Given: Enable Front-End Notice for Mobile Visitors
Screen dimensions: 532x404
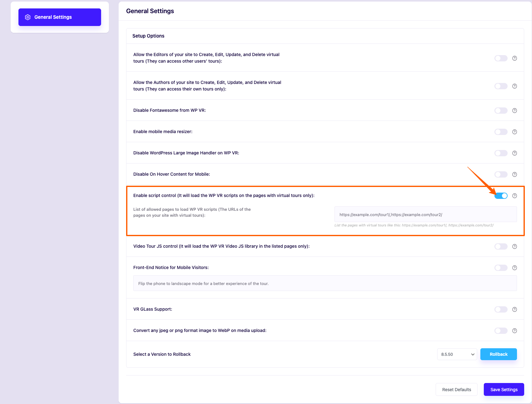Looking at the screenshot, I should (501, 268).
